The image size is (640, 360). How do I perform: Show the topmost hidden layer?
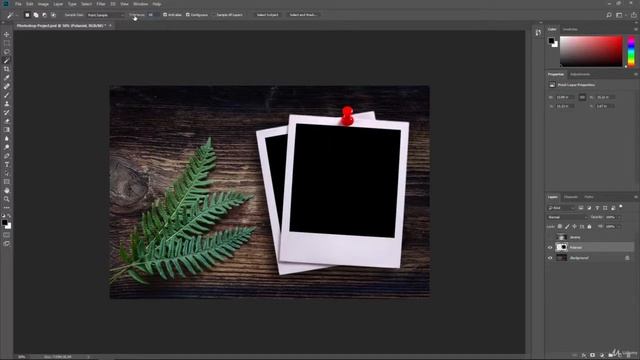click(x=550, y=237)
